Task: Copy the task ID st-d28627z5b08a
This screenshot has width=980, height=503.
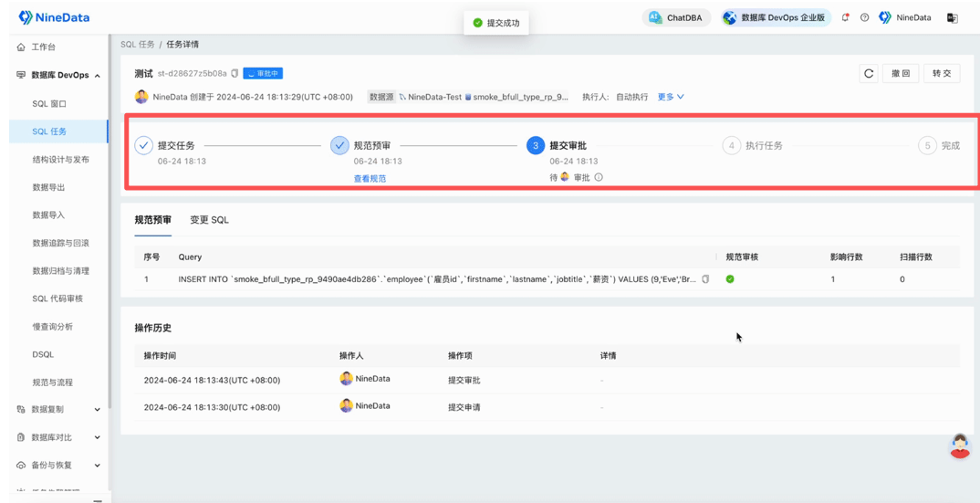Action: (235, 73)
